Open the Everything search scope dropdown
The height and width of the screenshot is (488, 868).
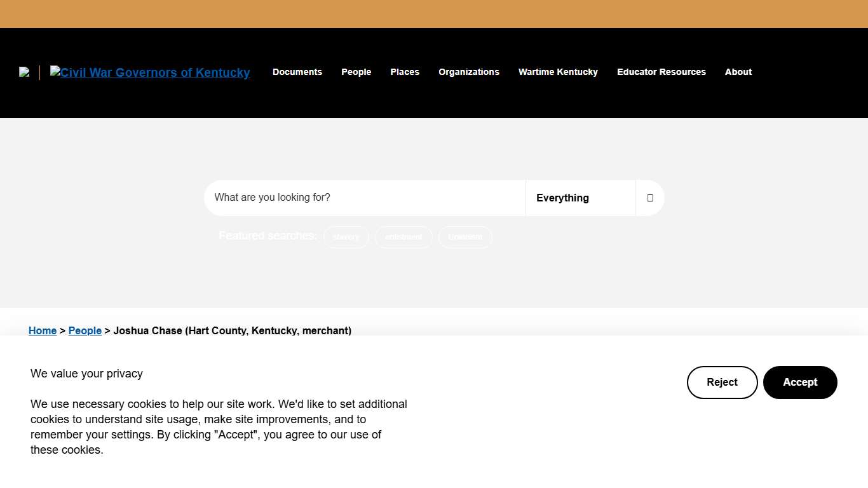point(580,198)
